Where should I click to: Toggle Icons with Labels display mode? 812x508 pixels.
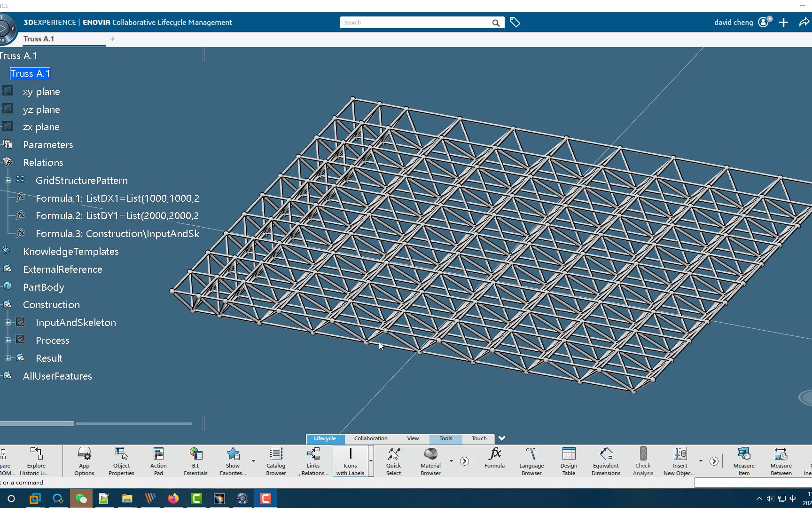point(350,460)
